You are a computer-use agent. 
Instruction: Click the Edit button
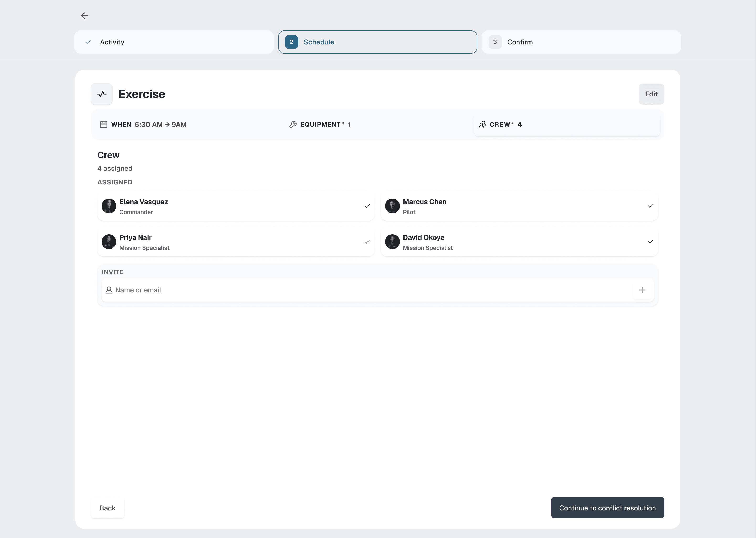[651, 94]
